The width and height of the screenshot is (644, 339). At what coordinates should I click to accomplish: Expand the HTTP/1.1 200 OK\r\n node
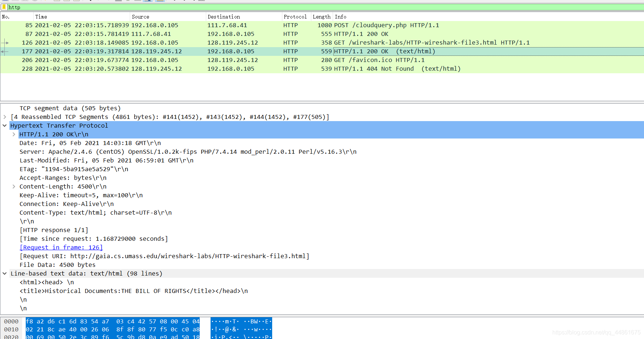click(x=14, y=134)
